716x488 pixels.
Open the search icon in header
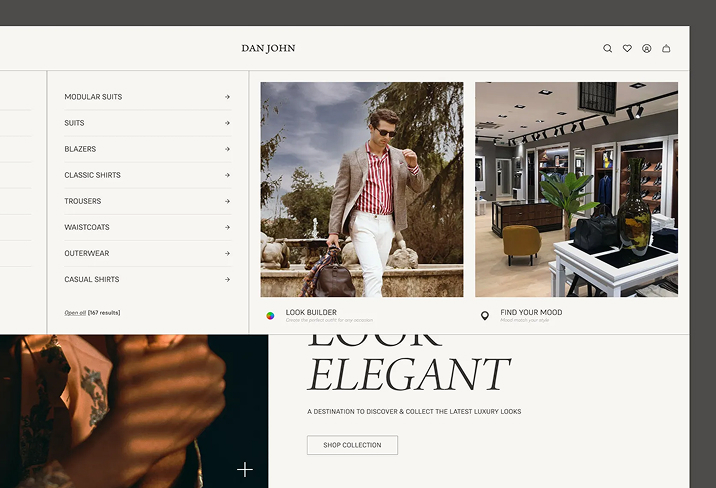click(x=607, y=48)
